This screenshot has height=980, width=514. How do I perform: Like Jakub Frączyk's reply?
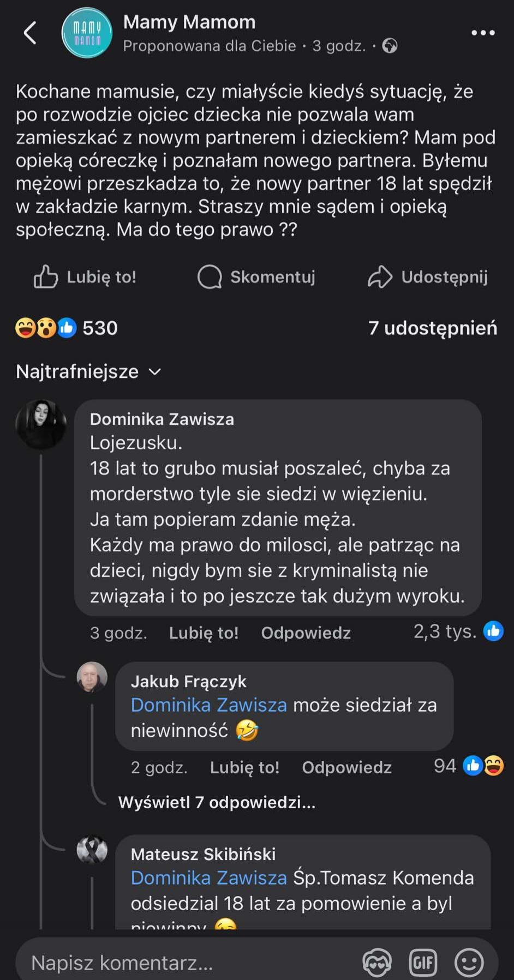point(244,767)
